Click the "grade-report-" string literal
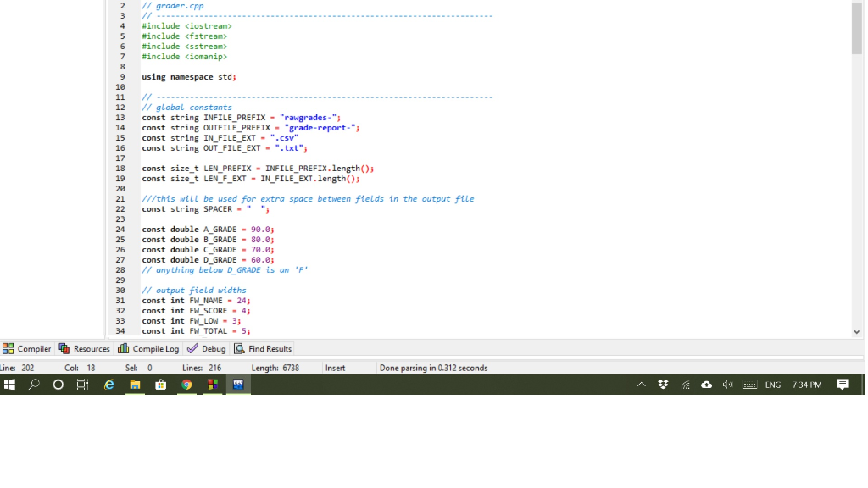 click(x=320, y=128)
